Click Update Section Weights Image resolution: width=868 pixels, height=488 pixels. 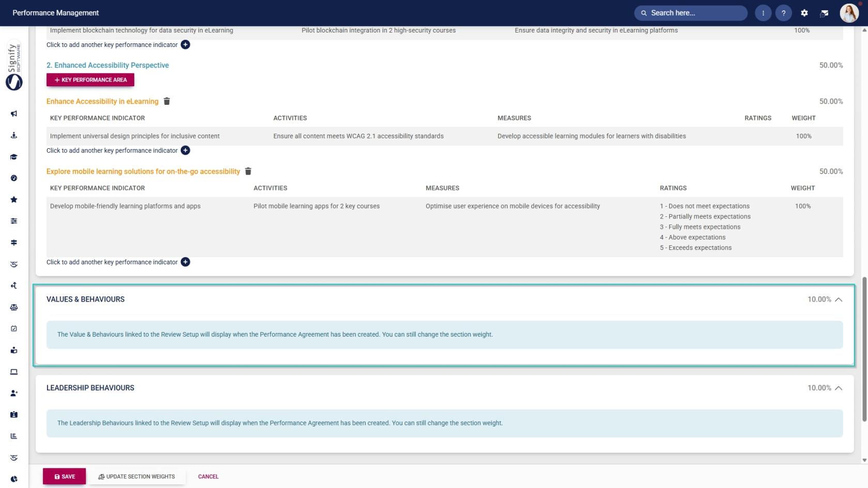pyautogui.click(x=137, y=477)
